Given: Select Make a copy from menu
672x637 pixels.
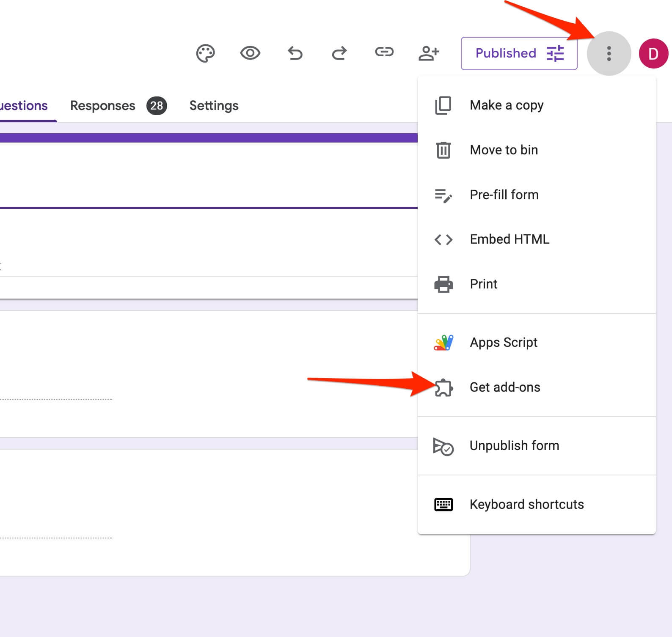Looking at the screenshot, I should click(x=506, y=105).
